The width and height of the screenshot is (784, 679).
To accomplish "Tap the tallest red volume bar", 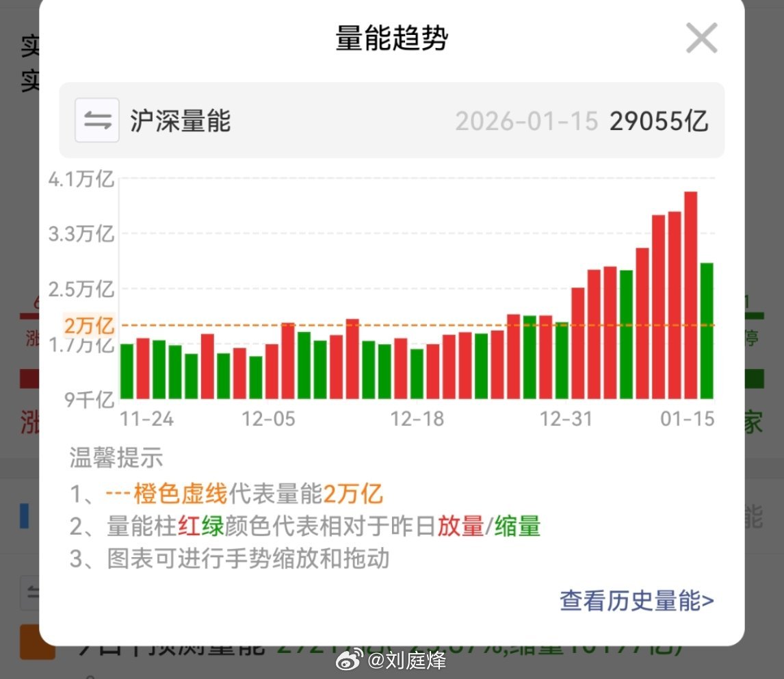I will point(691,294).
